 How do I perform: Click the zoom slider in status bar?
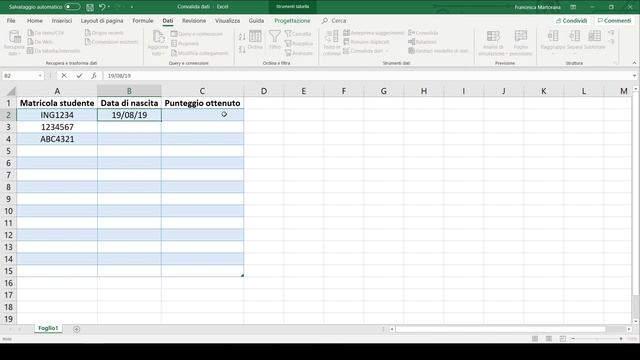[597, 339]
